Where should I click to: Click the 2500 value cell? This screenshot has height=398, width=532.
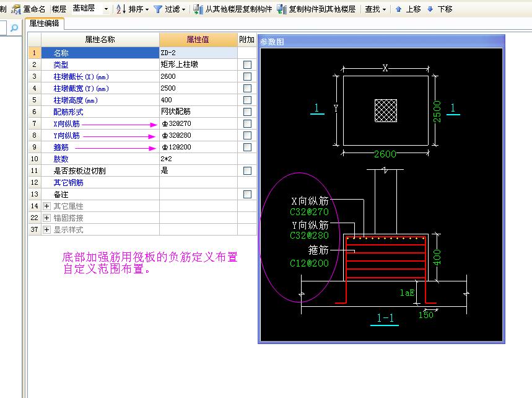click(198, 88)
